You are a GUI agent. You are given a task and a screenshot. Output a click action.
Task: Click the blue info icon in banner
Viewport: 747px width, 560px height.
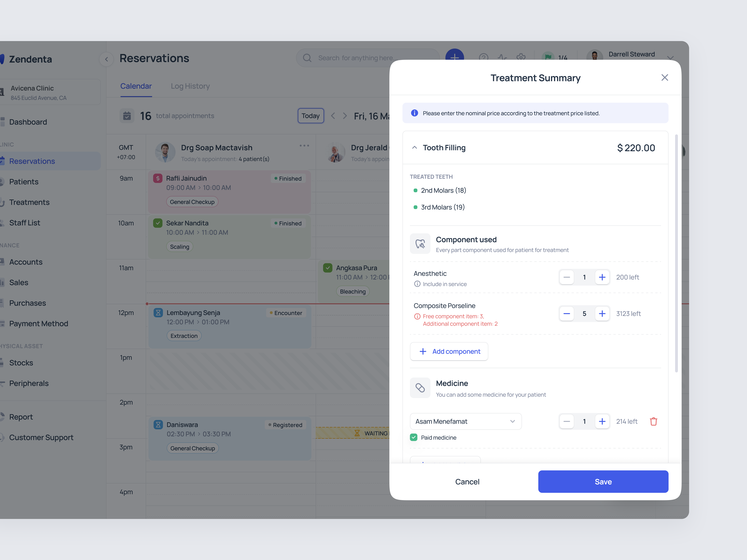click(414, 113)
